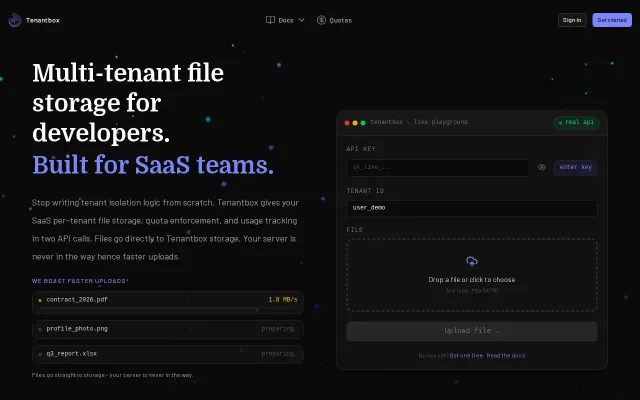Click the enter key button
Screen dimensions: 640x400
click(x=576, y=167)
